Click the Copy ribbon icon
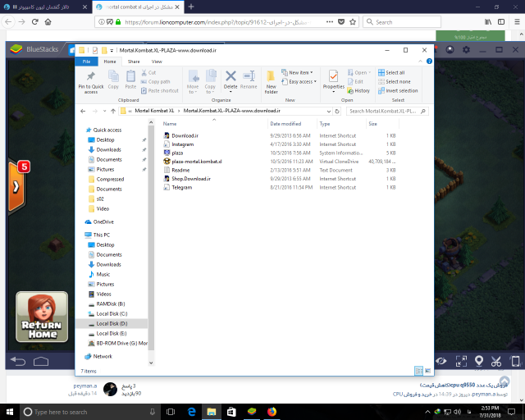Screen dimensions: 525x420 tap(113, 76)
